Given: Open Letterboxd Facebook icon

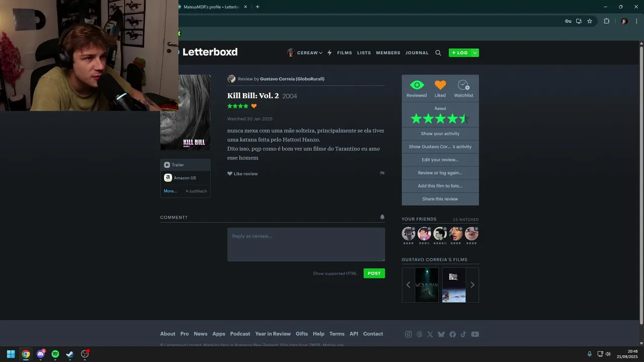Looking at the screenshot, I should [x=453, y=334].
